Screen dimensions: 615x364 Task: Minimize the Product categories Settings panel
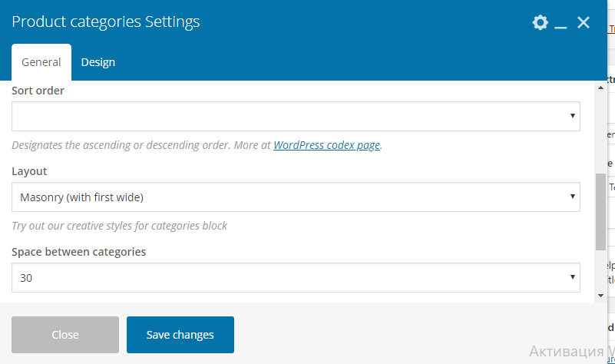pyautogui.click(x=561, y=24)
